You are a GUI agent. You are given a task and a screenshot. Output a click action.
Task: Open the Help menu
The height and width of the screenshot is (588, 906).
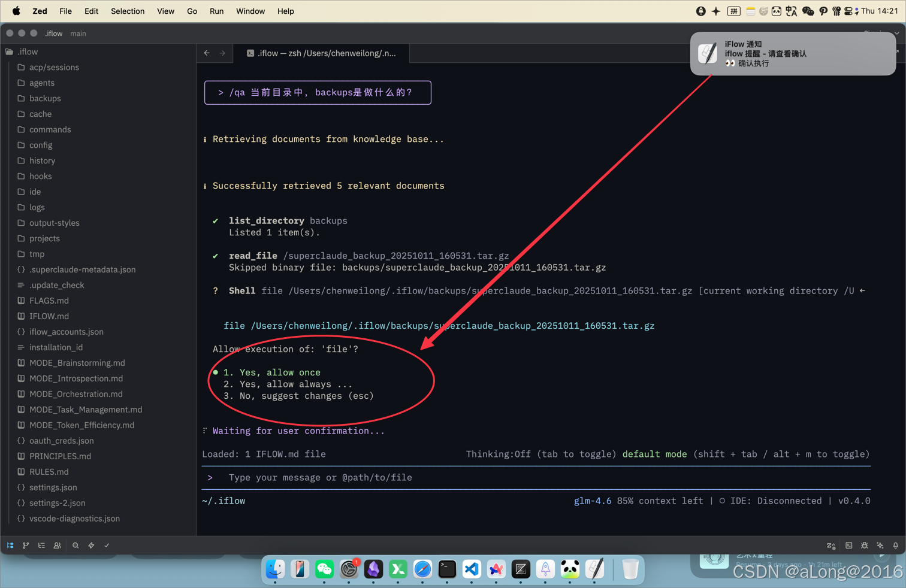[286, 11]
